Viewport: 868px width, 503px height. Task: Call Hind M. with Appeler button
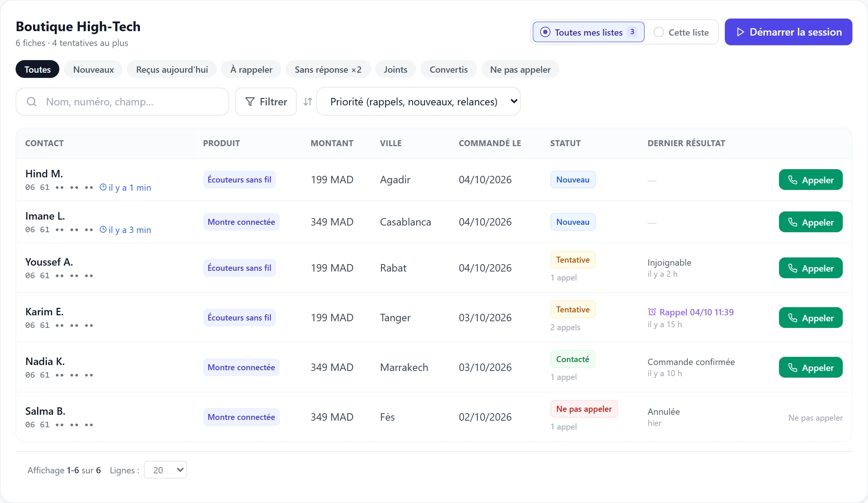[x=811, y=180]
